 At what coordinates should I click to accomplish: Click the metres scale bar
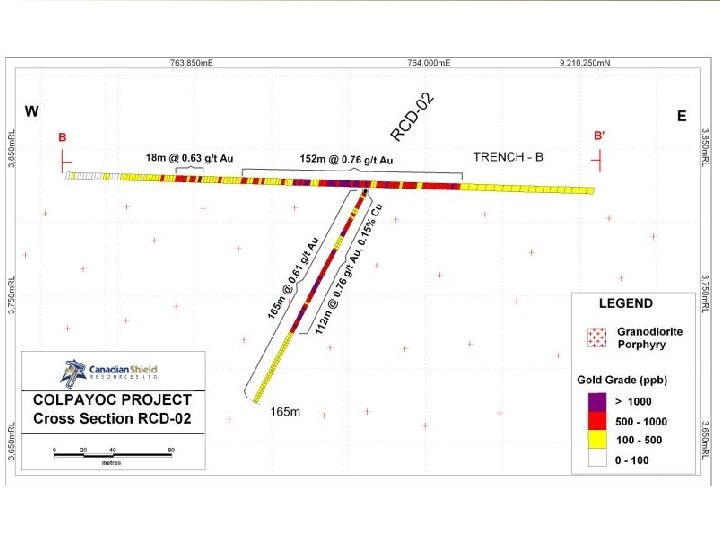pos(113,455)
